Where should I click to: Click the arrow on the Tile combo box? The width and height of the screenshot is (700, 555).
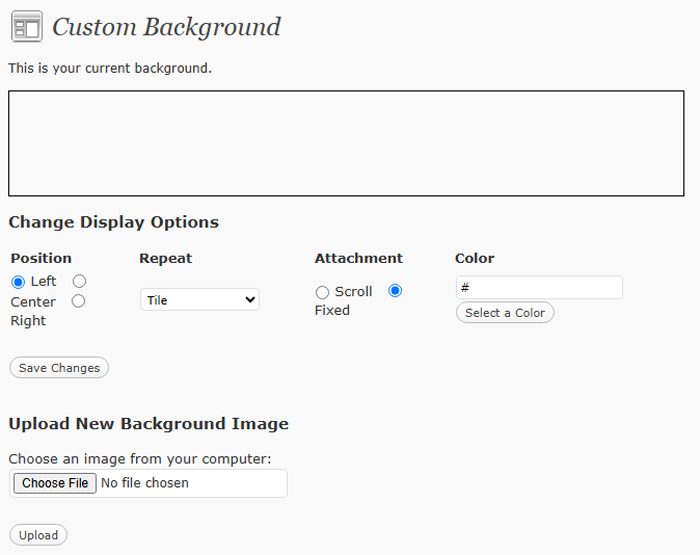tap(249, 299)
